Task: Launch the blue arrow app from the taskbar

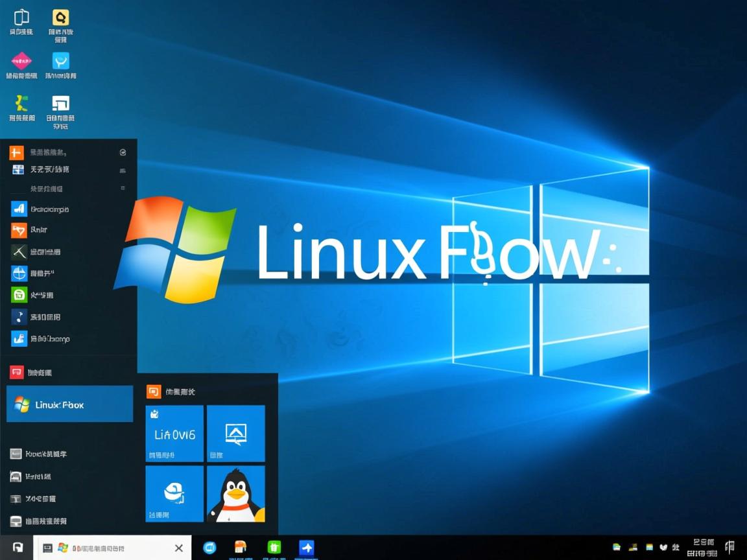Action: [x=306, y=548]
